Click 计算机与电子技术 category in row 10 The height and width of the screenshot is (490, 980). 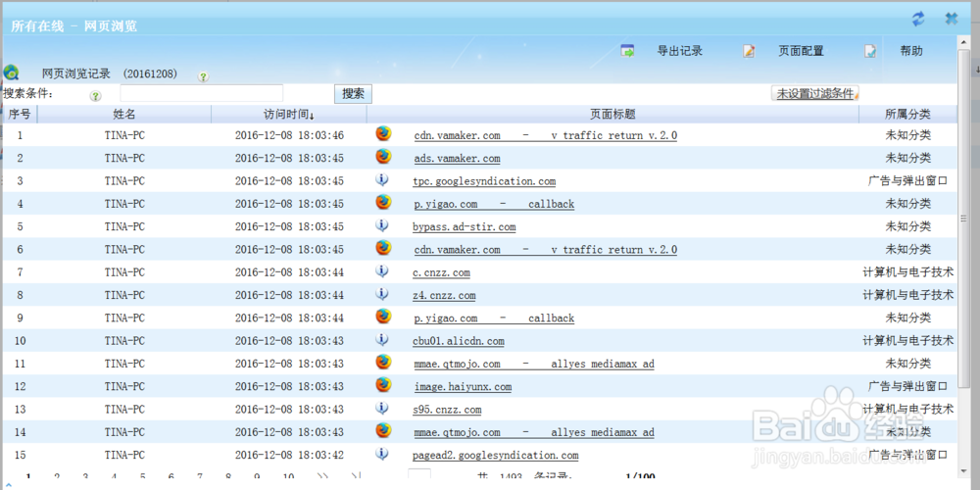(x=908, y=341)
